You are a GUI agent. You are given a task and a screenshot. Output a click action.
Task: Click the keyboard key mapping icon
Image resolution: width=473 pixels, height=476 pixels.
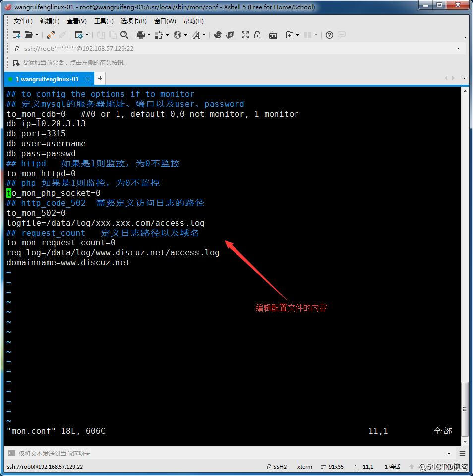(273, 35)
